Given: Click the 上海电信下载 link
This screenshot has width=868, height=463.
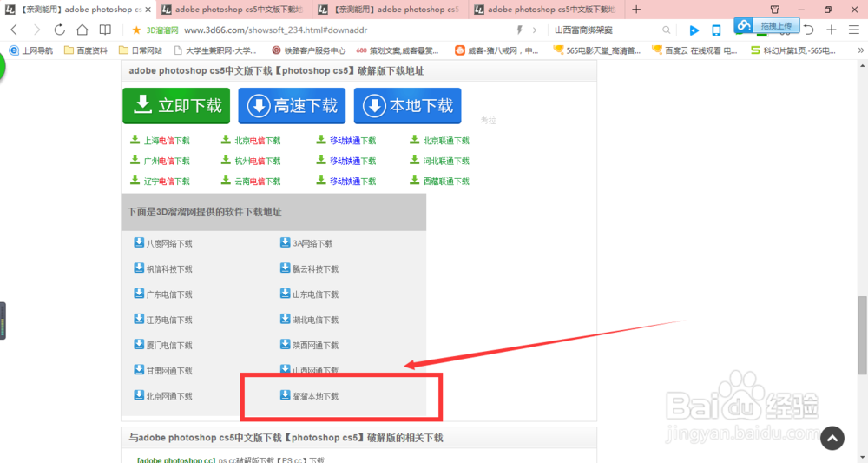Looking at the screenshot, I should coord(167,141).
